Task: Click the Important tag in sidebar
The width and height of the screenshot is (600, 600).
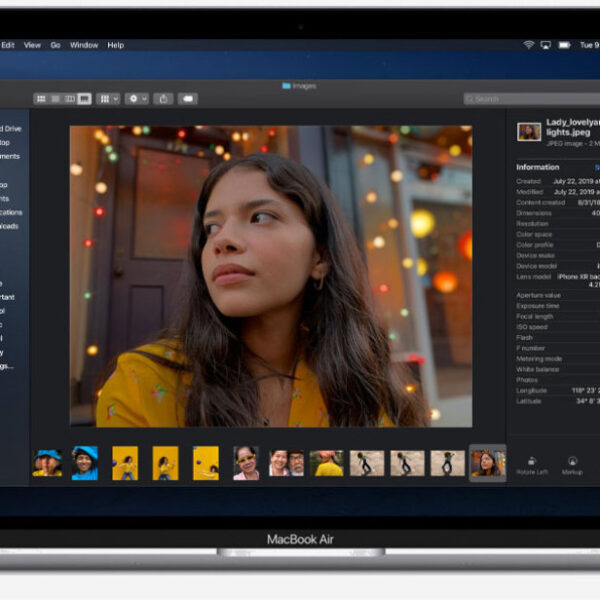Action: coord(8,297)
